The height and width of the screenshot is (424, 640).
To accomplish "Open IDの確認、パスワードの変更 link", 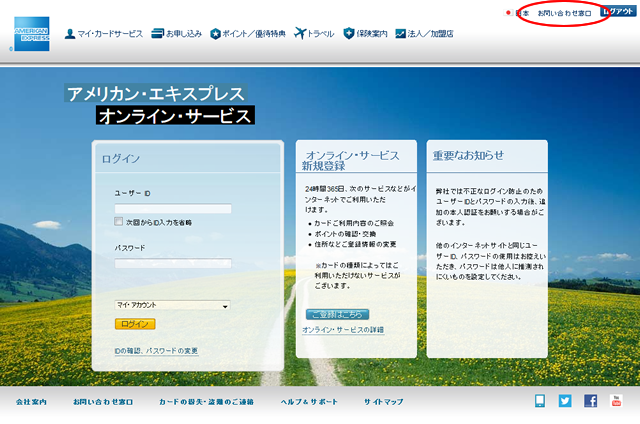I will point(156,351).
